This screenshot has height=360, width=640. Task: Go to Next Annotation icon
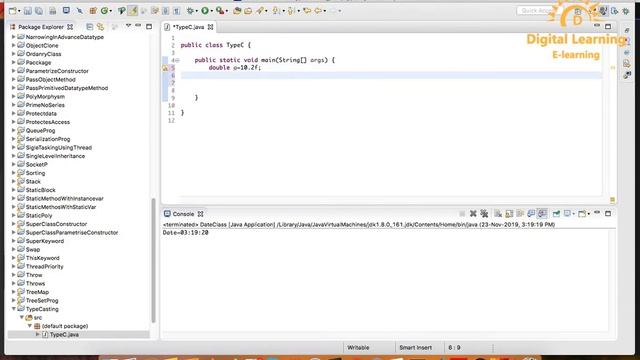tap(276, 11)
